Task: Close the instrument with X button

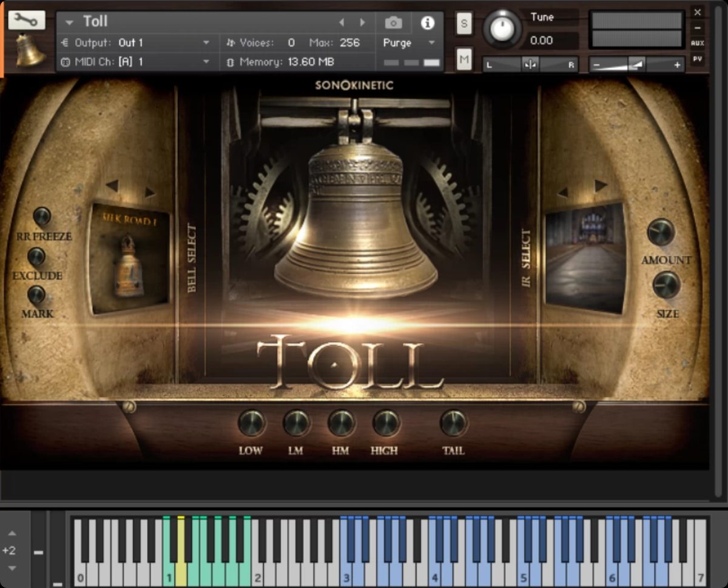Action: [698, 12]
